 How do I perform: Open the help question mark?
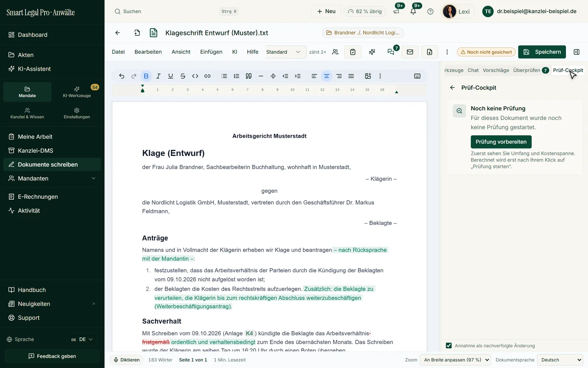point(430,11)
